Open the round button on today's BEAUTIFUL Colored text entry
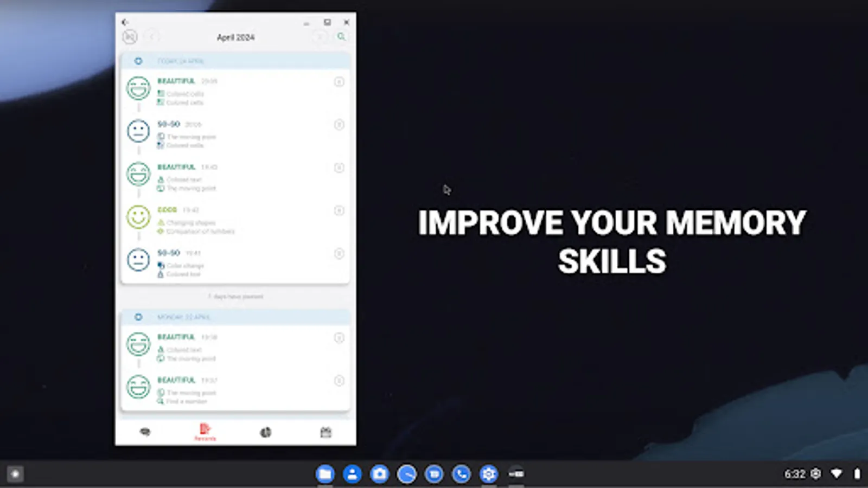The height and width of the screenshot is (488, 868). tap(339, 168)
